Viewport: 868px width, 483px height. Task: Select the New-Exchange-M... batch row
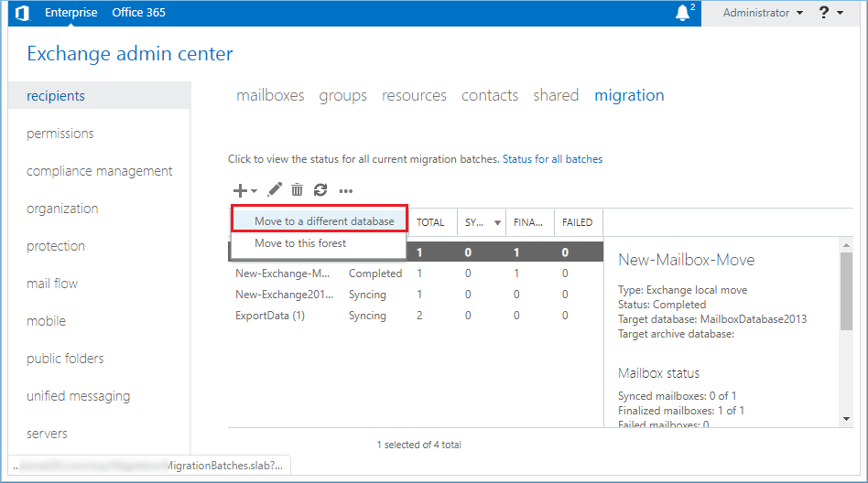tap(416, 274)
